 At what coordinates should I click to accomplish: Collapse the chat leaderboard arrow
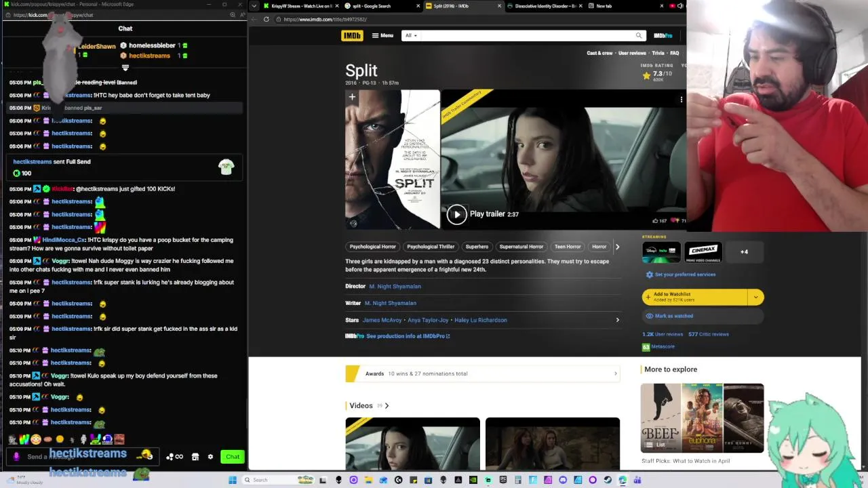click(125, 68)
